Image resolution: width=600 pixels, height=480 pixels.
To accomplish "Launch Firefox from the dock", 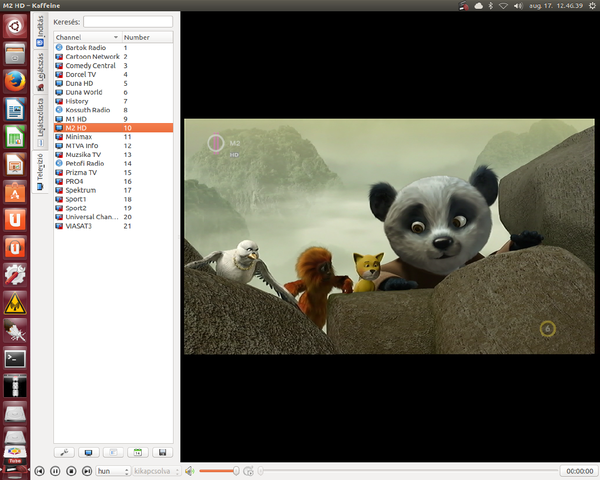I will click(15, 82).
